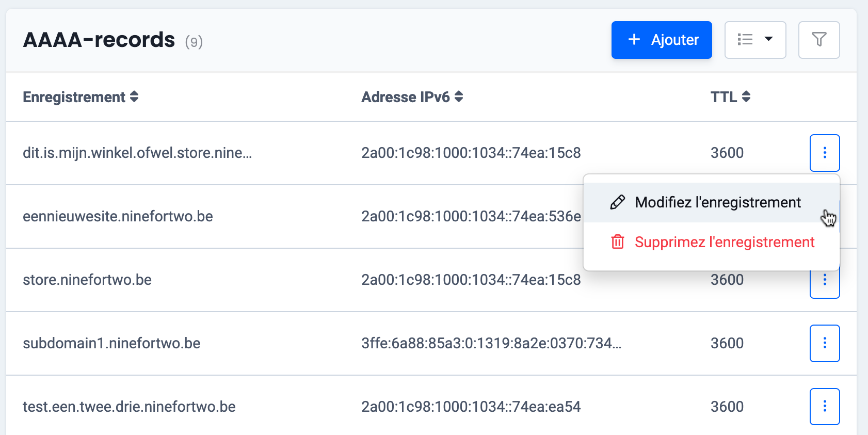This screenshot has width=868, height=435.
Task: Click the Ajouter button
Action: pyautogui.click(x=662, y=40)
